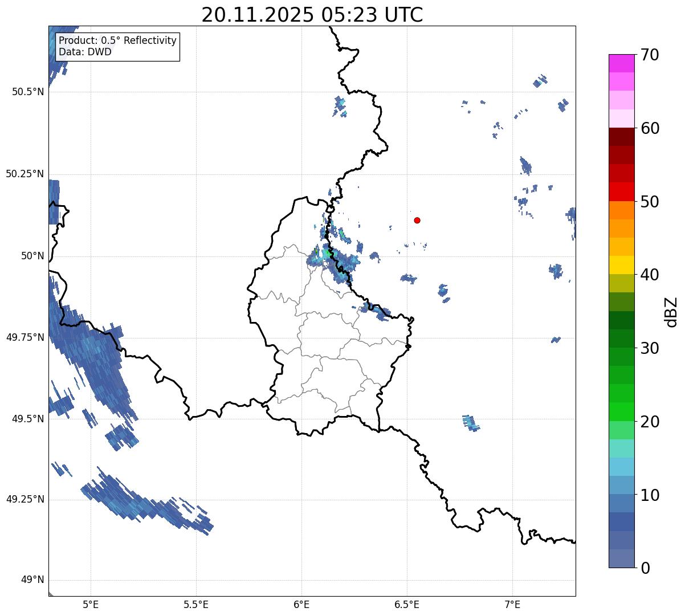Click the "Data: DWD" label
The image size is (685, 616).
pos(85,52)
